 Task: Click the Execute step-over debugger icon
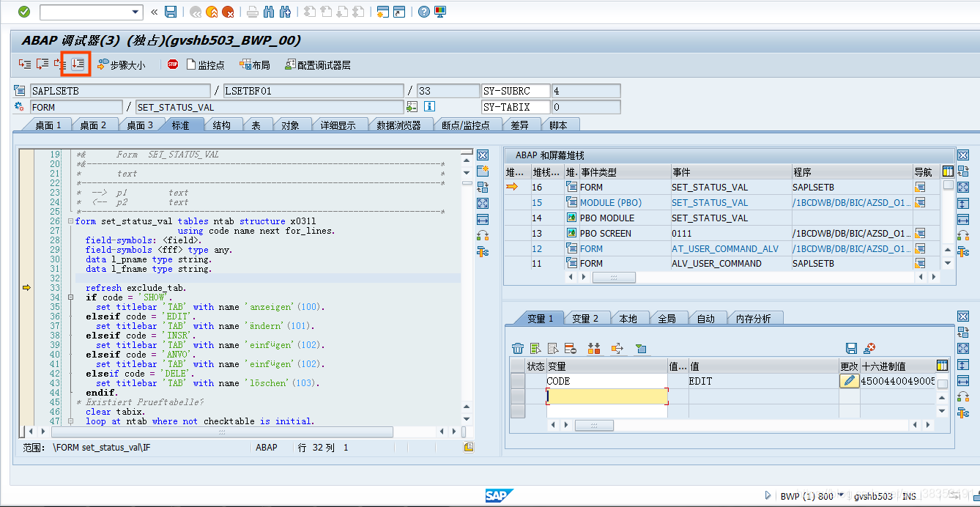coord(42,64)
